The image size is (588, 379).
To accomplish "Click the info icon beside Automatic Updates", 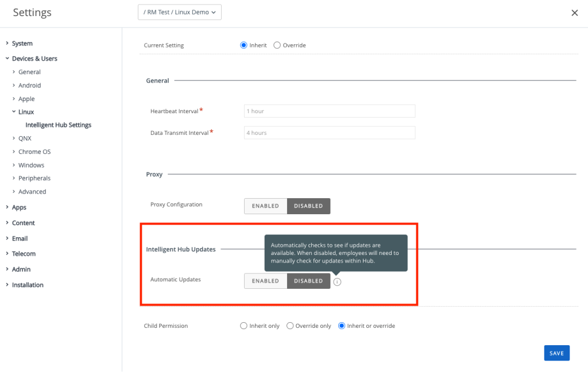I will pyautogui.click(x=338, y=281).
